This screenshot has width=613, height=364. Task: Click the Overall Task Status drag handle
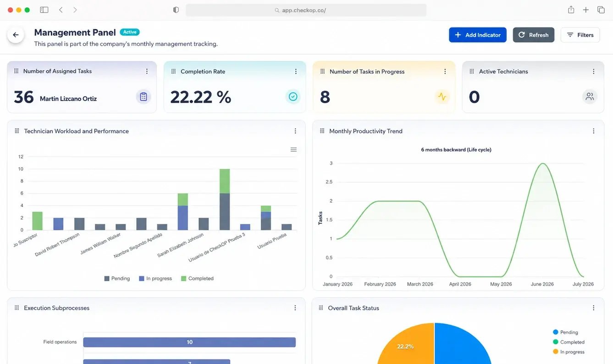coord(321,308)
